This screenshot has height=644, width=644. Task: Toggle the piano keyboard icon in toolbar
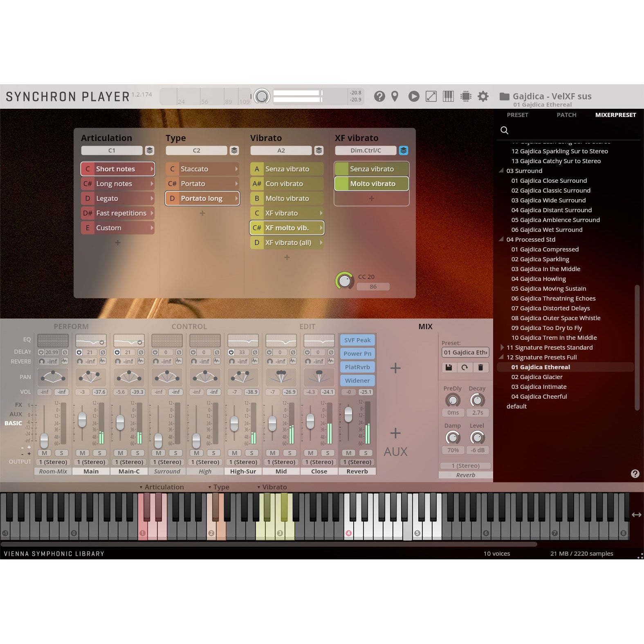pos(448,96)
